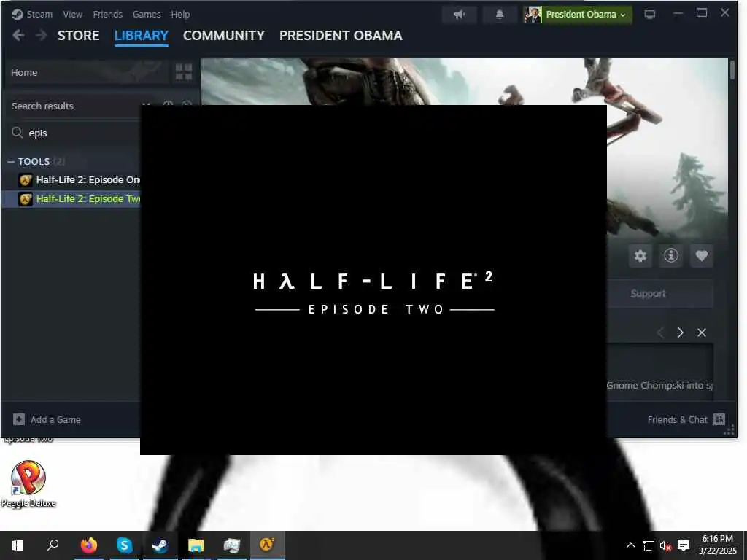The height and width of the screenshot is (560, 747).
Task: Go to library Home
Action: (x=88, y=72)
